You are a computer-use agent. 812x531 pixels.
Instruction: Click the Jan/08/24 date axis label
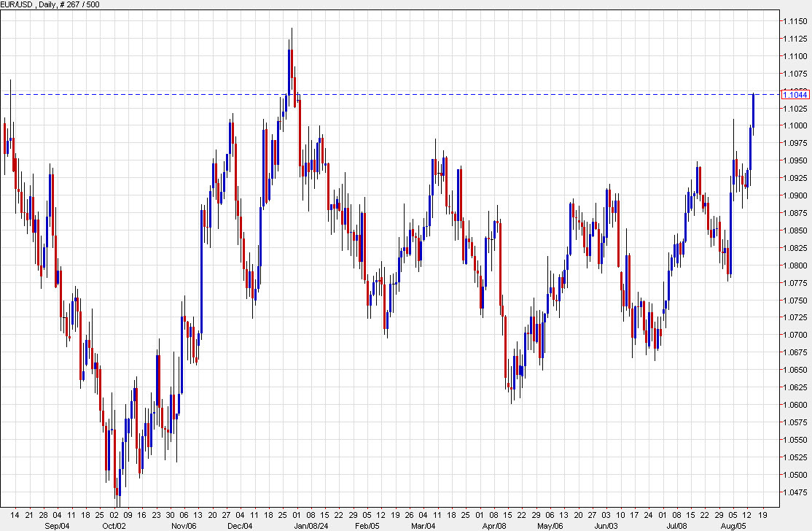[312, 524]
